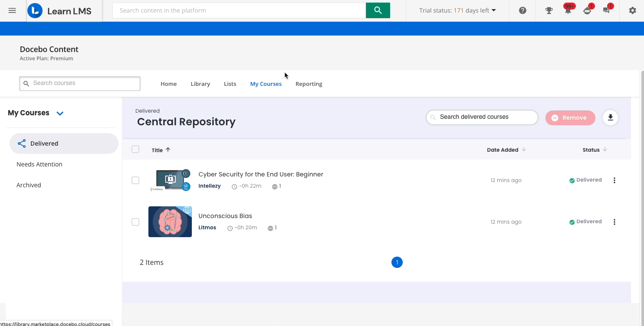Select Archived in the sidebar

[29, 185]
